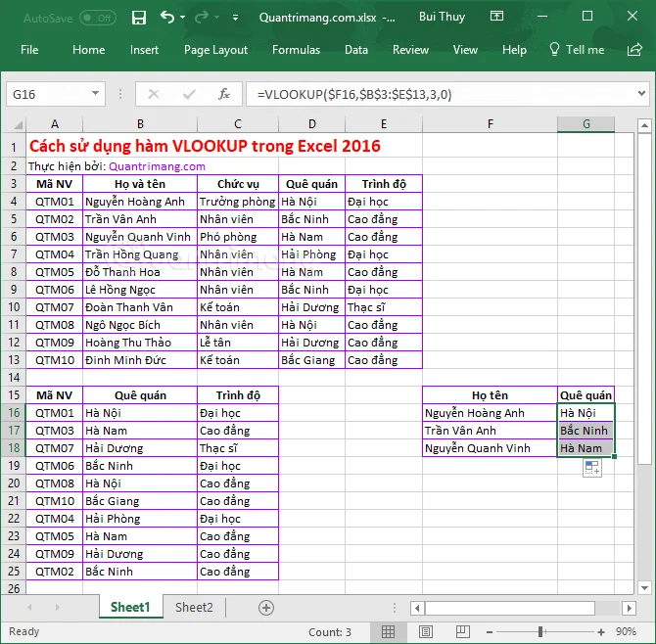
Task: Open Customize Quick Access Toolbar dropdown
Action: [236, 18]
